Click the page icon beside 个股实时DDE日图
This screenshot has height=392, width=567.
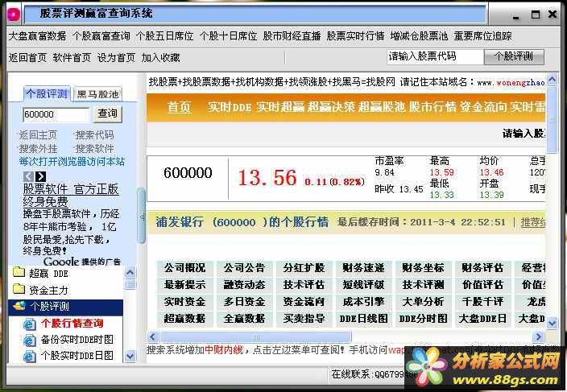pos(29,357)
